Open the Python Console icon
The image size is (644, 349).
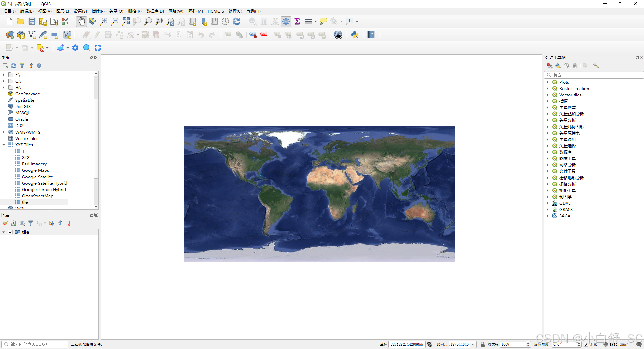(355, 35)
